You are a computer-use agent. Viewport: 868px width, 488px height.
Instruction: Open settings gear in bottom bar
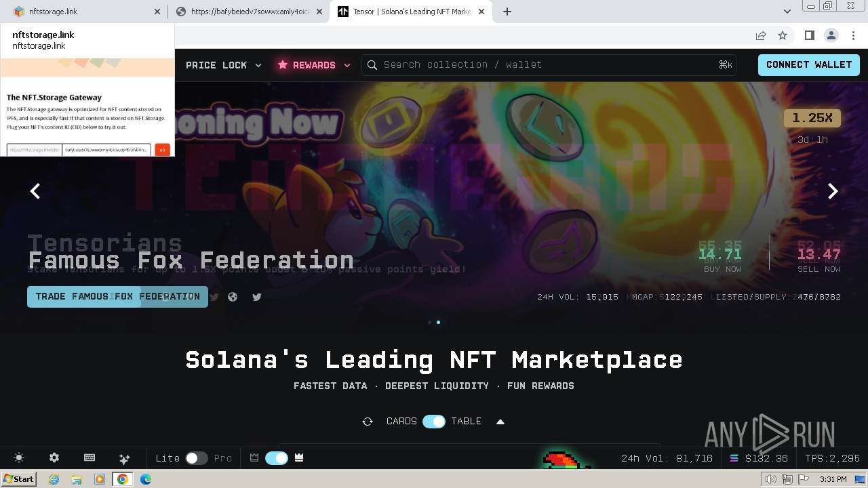click(54, 458)
